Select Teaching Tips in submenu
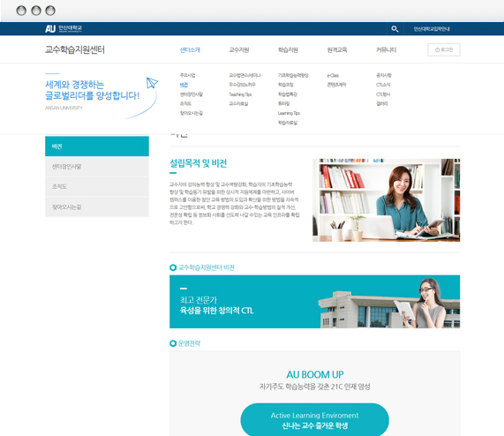Screen dimensions: 504x436 (x=240, y=94)
